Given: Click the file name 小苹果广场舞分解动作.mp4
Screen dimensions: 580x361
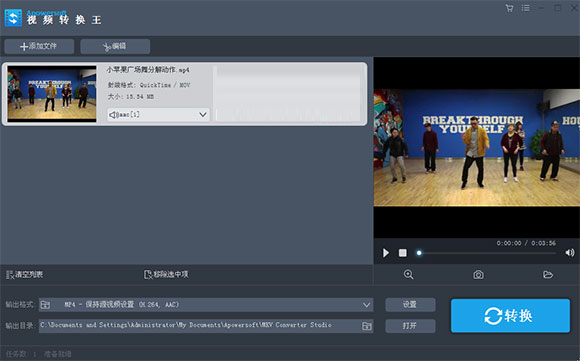Looking at the screenshot, I should pos(148,70).
